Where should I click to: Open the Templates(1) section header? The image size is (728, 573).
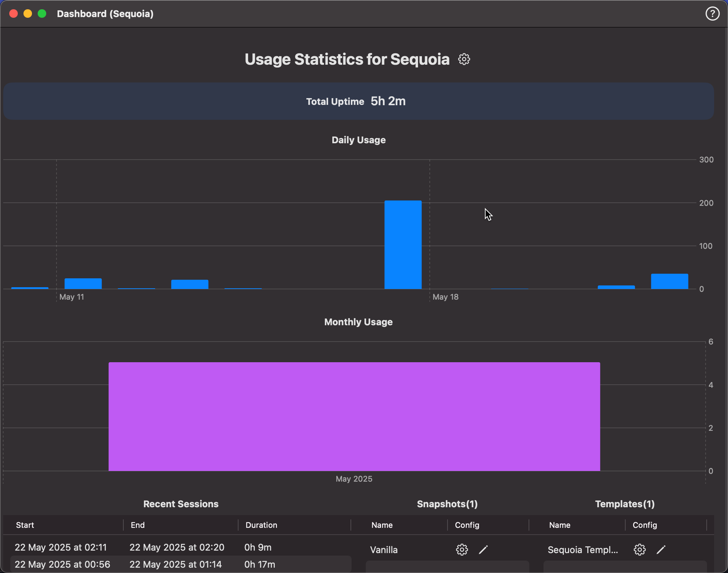[x=624, y=504]
